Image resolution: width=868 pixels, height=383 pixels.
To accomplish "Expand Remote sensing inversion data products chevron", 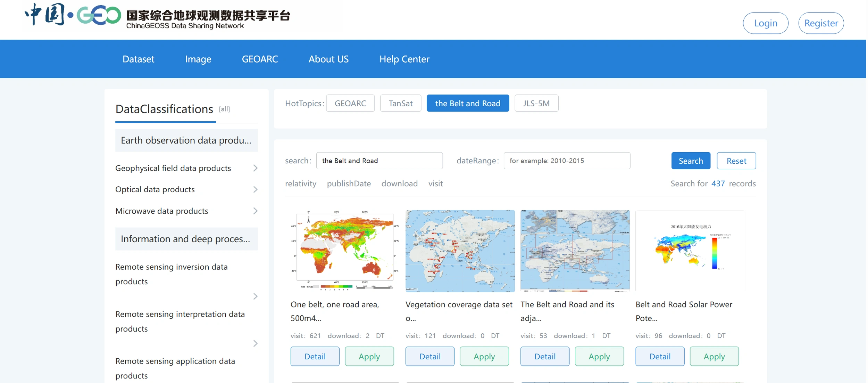I will pyautogui.click(x=255, y=296).
